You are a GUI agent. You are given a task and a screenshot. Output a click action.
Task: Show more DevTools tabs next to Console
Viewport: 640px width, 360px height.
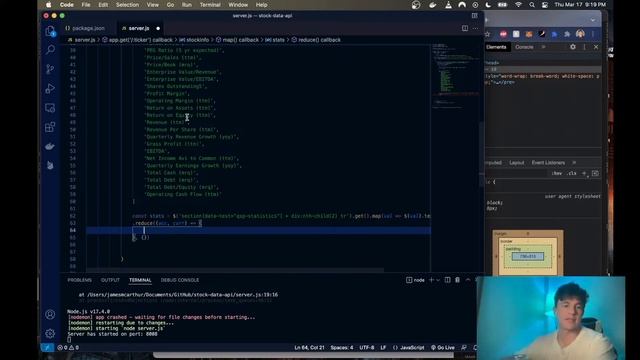(543, 47)
